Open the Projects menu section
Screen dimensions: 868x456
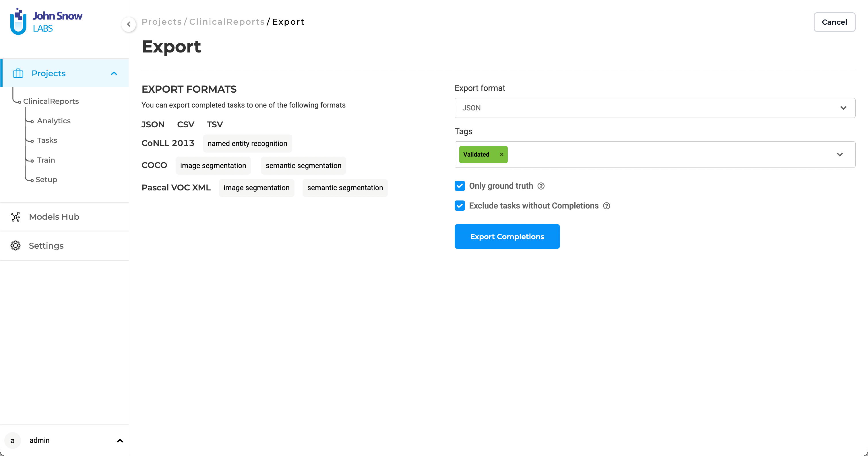tap(64, 73)
